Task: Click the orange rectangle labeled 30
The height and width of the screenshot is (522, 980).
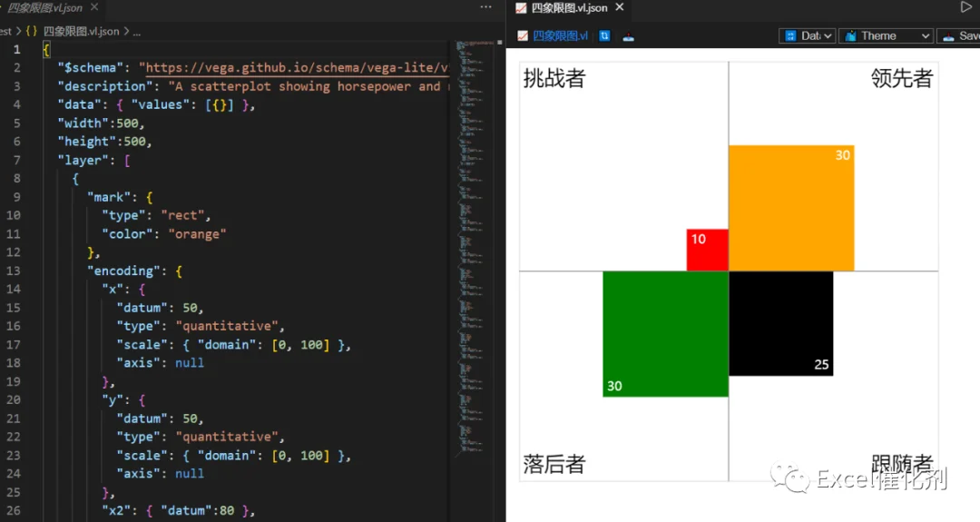Action: pyautogui.click(x=791, y=208)
